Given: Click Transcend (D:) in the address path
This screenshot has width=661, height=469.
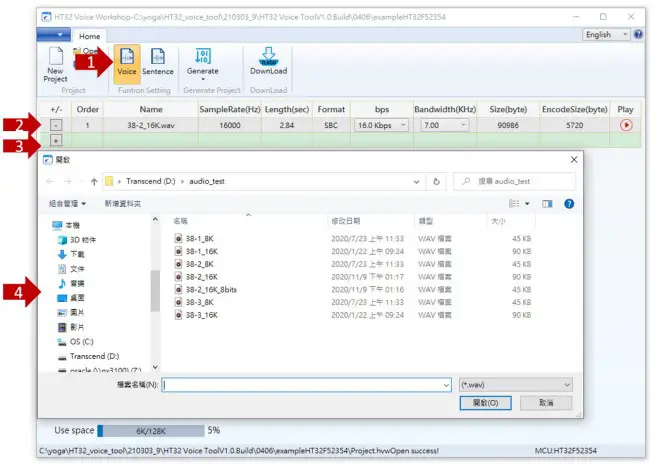Looking at the screenshot, I should coord(150,182).
